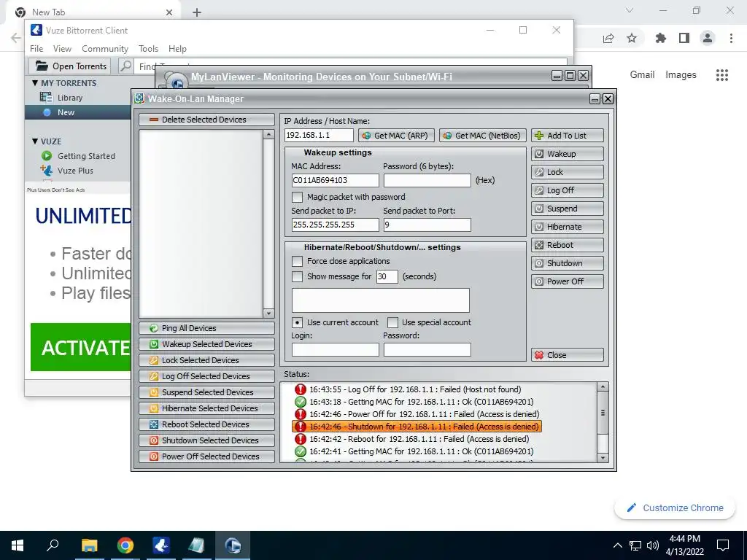The height and width of the screenshot is (560, 747).
Task: Click the message seconds field showing 30
Action: (387, 276)
